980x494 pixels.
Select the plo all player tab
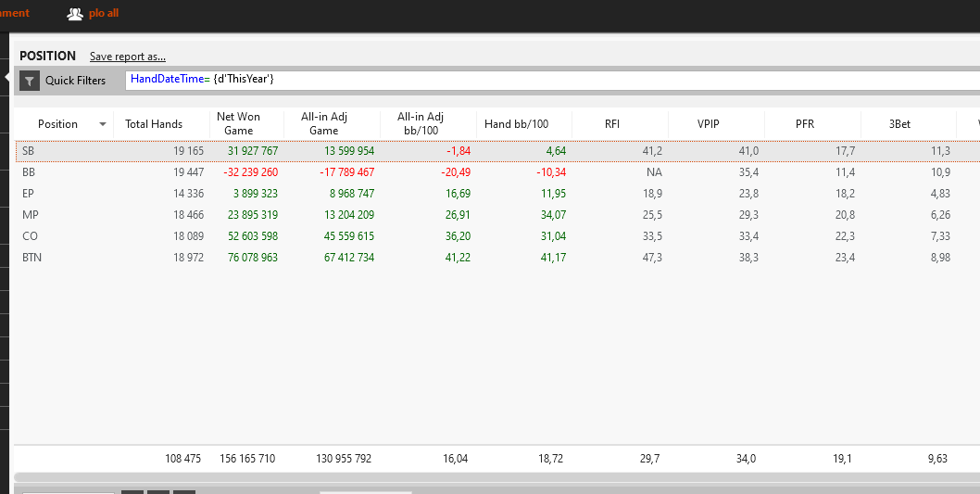click(103, 13)
